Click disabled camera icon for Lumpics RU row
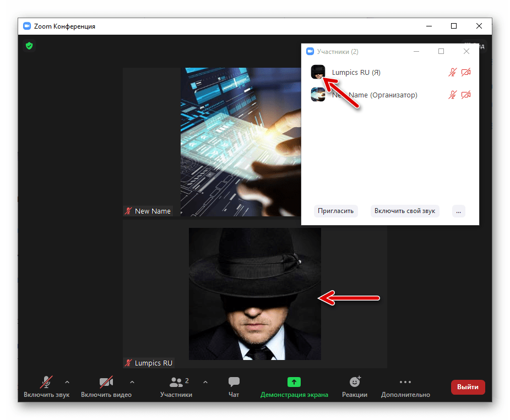The image size is (510, 420). (466, 72)
